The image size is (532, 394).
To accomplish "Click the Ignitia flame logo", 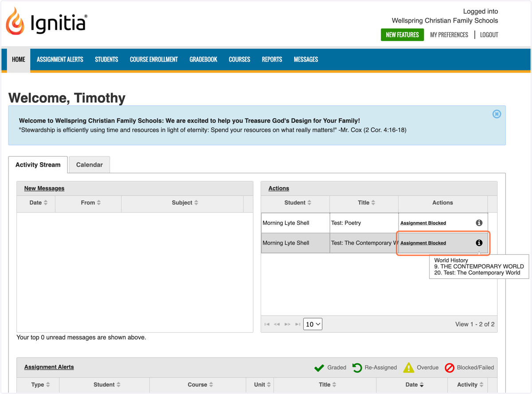I will coord(15,21).
